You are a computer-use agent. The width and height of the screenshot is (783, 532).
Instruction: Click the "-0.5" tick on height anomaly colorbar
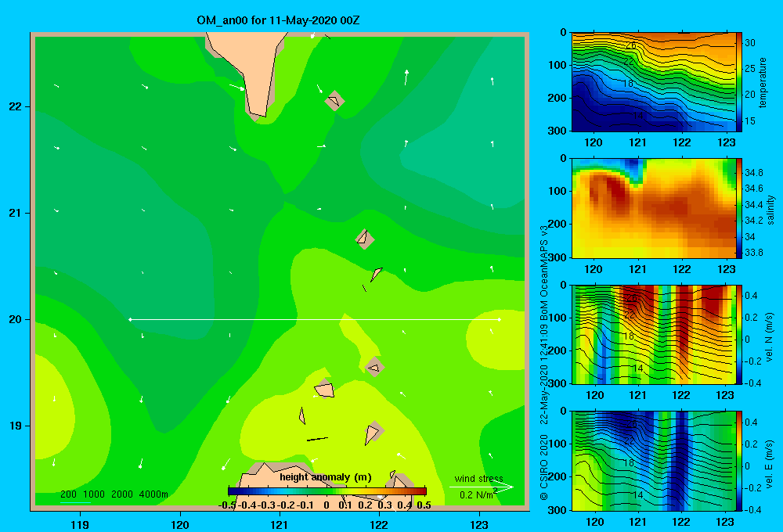[227, 505]
